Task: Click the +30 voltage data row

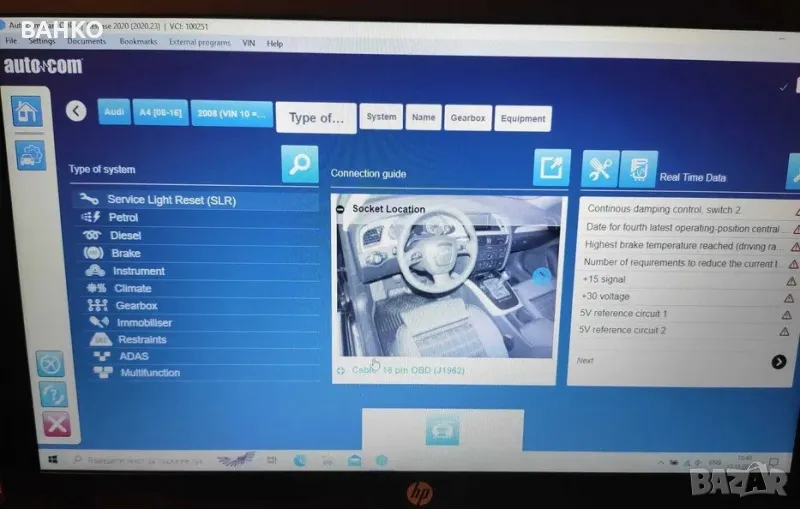Action: click(687, 296)
